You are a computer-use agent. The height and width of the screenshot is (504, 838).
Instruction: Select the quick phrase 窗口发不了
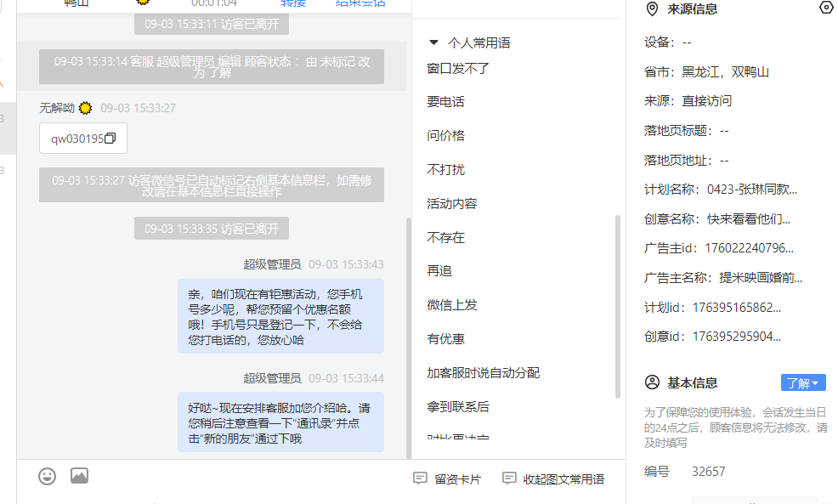pyautogui.click(x=458, y=68)
